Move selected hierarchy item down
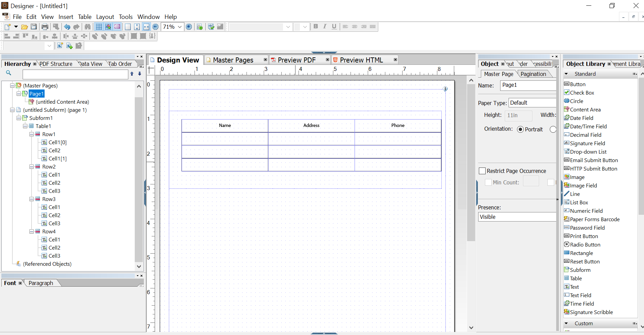Screen dimensions: 644x335 click(x=139, y=74)
